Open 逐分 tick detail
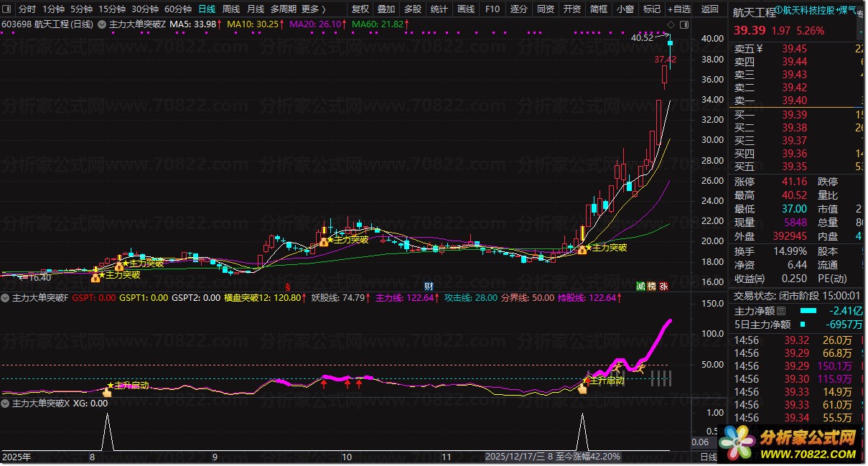The height and width of the screenshot is (466, 868). click(518, 9)
